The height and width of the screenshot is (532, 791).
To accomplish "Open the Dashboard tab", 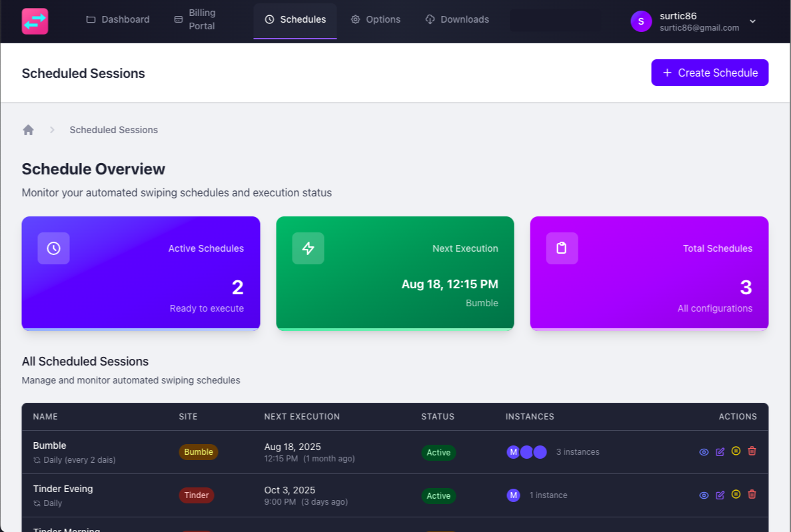I will [x=118, y=20].
